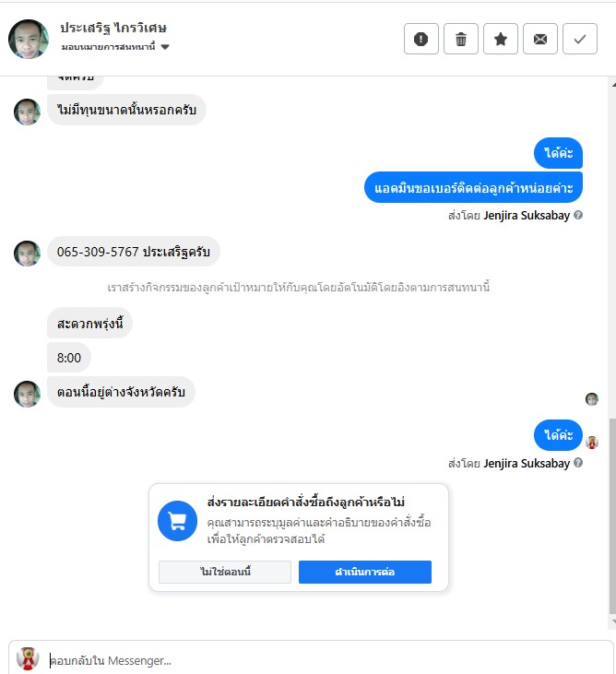
Task: Open the assign conversation dropdown arrow
Action: tap(165, 47)
